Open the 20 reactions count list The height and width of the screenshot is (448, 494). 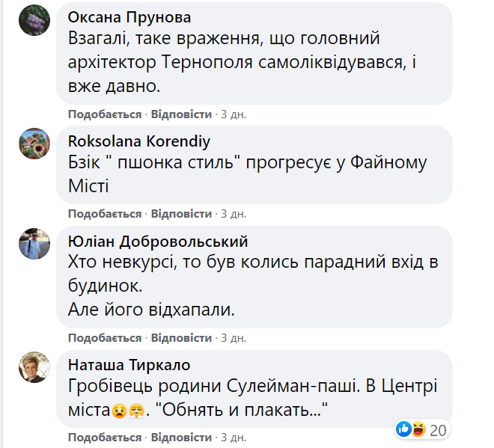[438, 429]
